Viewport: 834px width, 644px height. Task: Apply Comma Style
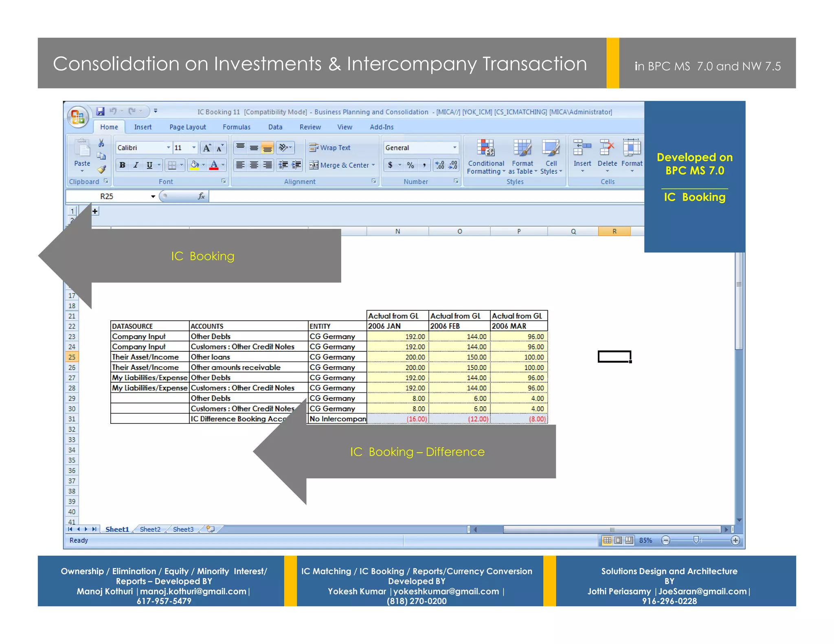click(x=424, y=165)
